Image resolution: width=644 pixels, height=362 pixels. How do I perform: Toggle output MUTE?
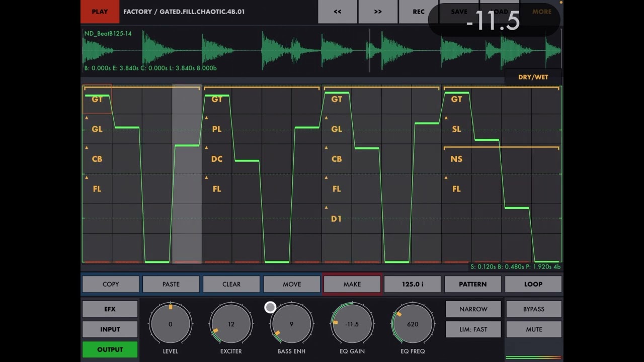534,329
